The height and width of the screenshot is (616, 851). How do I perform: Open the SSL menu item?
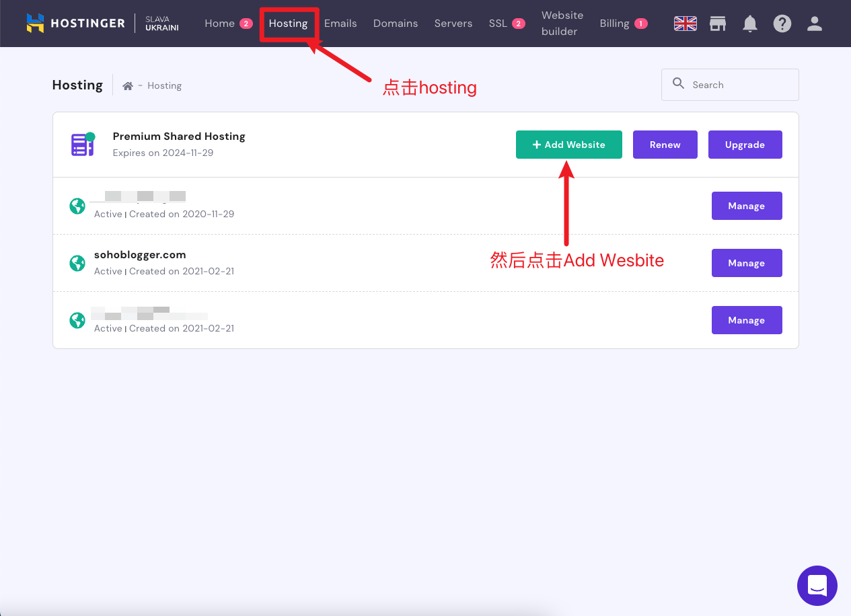[507, 24]
